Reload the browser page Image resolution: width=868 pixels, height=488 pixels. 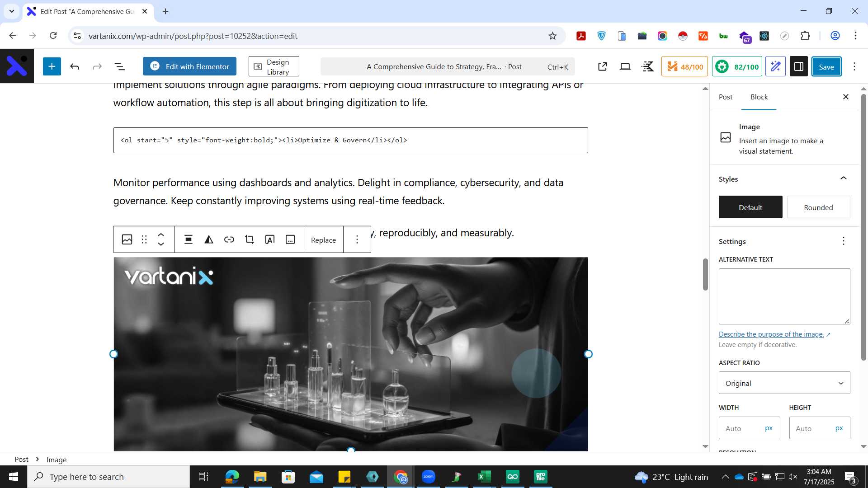coord(53,36)
